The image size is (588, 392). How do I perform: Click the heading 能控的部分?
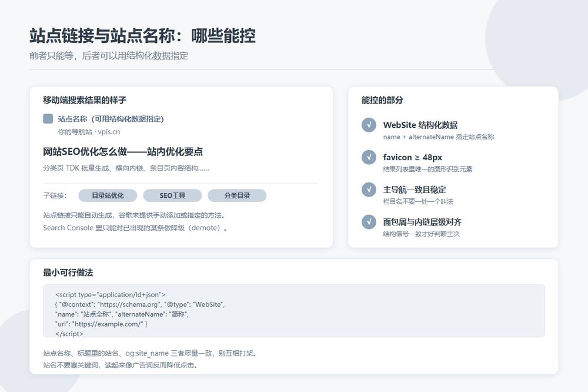point(383,100)
